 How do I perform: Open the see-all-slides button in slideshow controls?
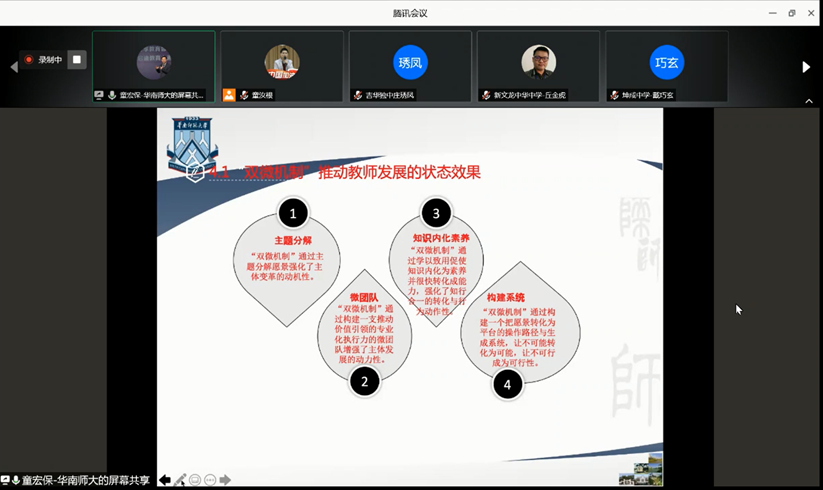point(195,480)
